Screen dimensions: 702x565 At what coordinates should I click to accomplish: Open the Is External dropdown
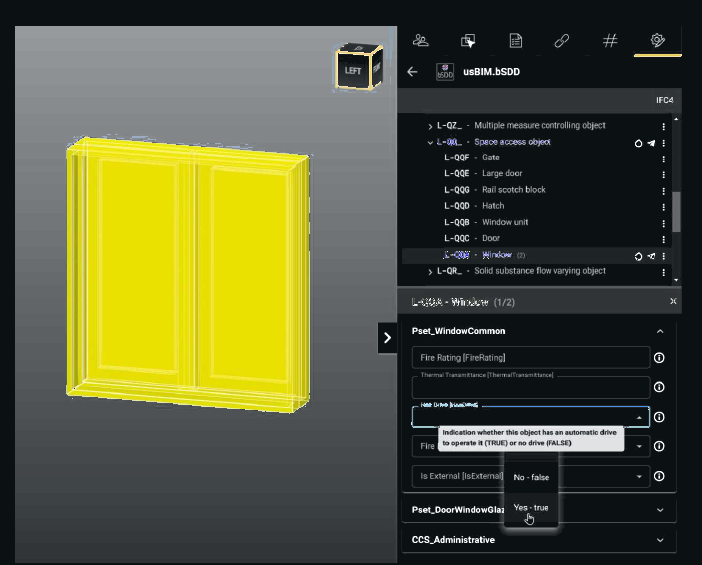(531, 476)
